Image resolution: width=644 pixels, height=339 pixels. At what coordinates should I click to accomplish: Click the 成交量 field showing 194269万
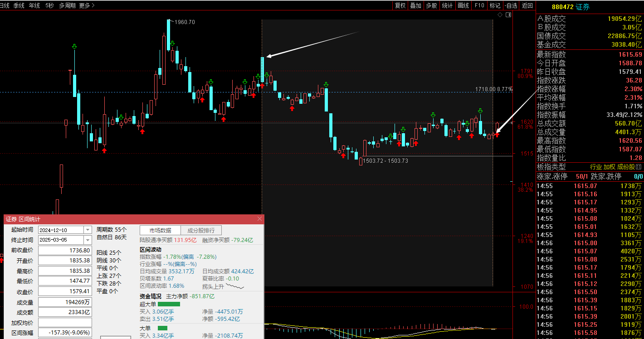tap(65, 302)
